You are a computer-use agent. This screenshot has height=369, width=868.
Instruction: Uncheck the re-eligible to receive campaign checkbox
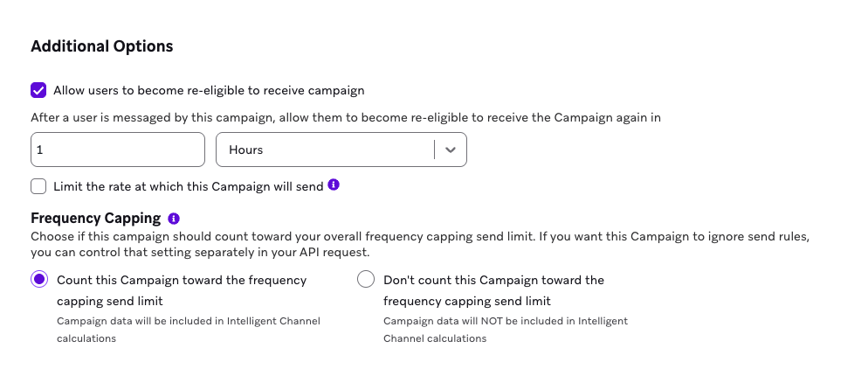point(38,90)
